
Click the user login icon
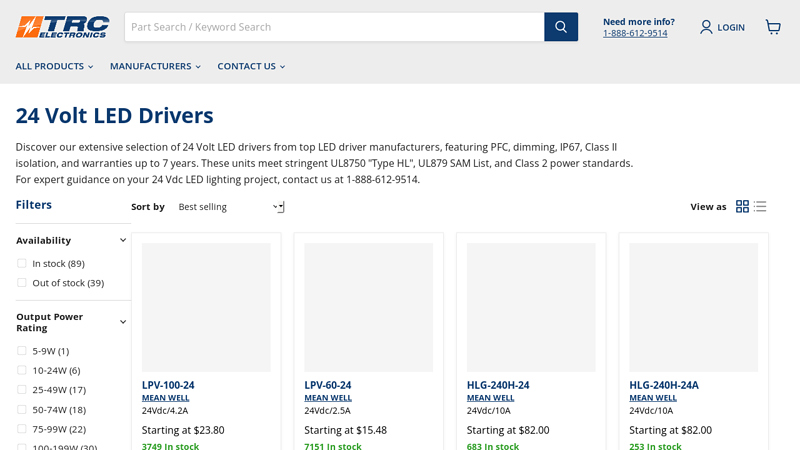tap(706, 27)
